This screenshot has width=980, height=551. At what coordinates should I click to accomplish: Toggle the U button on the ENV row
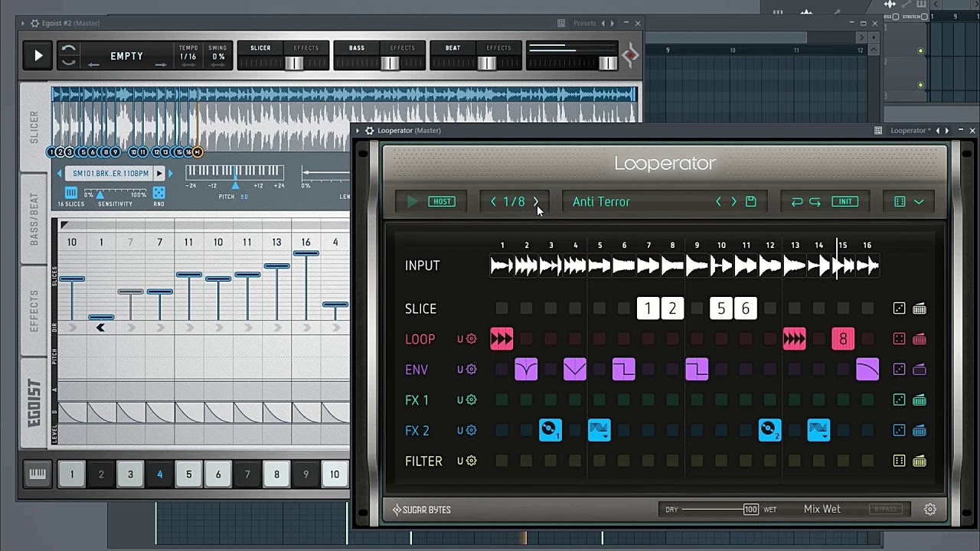pyautogui.click(x=460, y=370)
